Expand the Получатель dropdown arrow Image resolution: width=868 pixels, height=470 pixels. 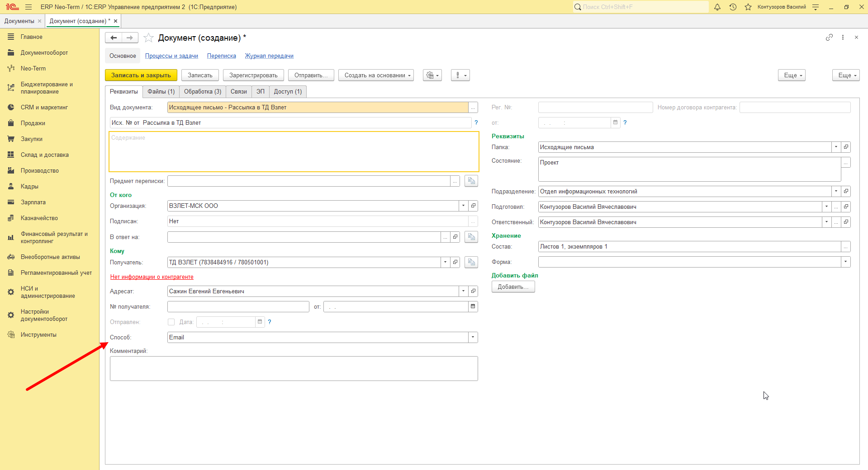coord(446,262)
